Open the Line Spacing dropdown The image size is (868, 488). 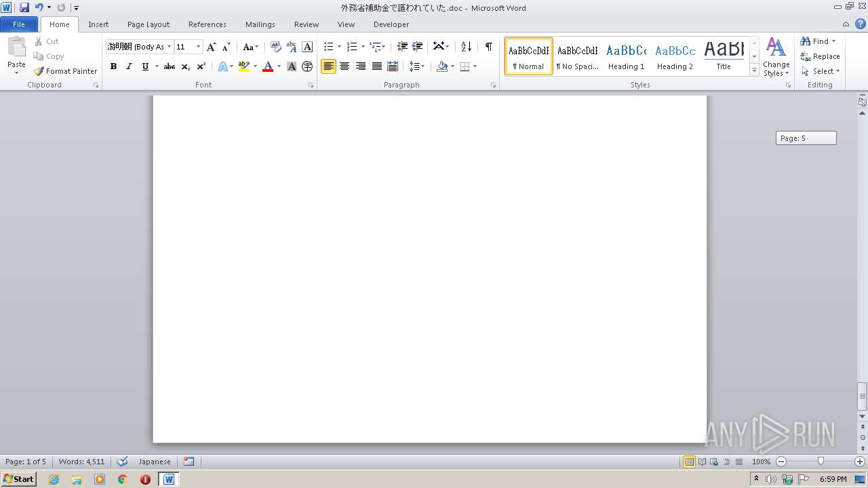416,66
